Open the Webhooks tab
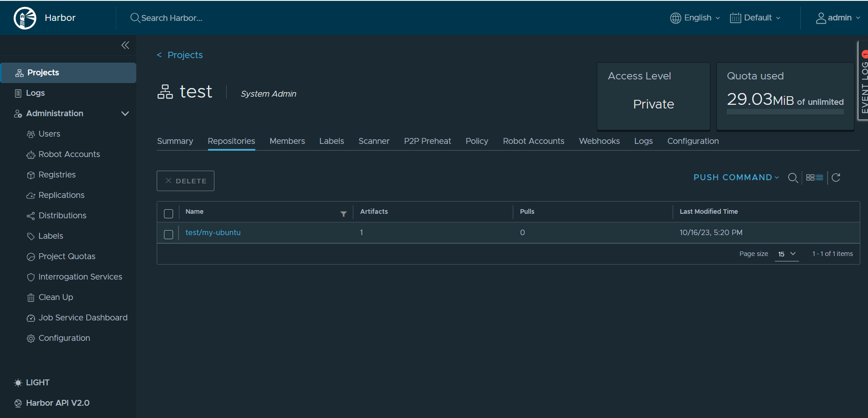Image resolution: width=868 pixels, height=418 pixels. [x=600, y=141]
